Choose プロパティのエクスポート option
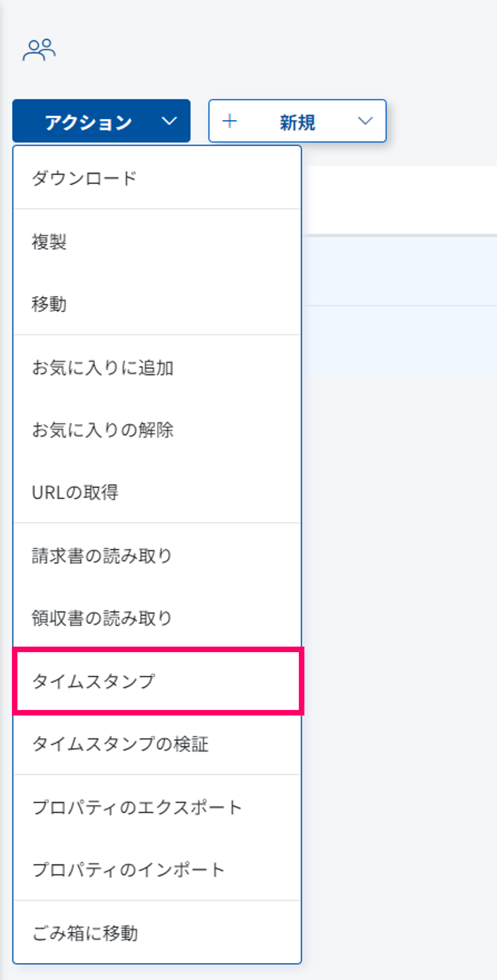The width and height of the screenshot is (497, 980). 137,807
